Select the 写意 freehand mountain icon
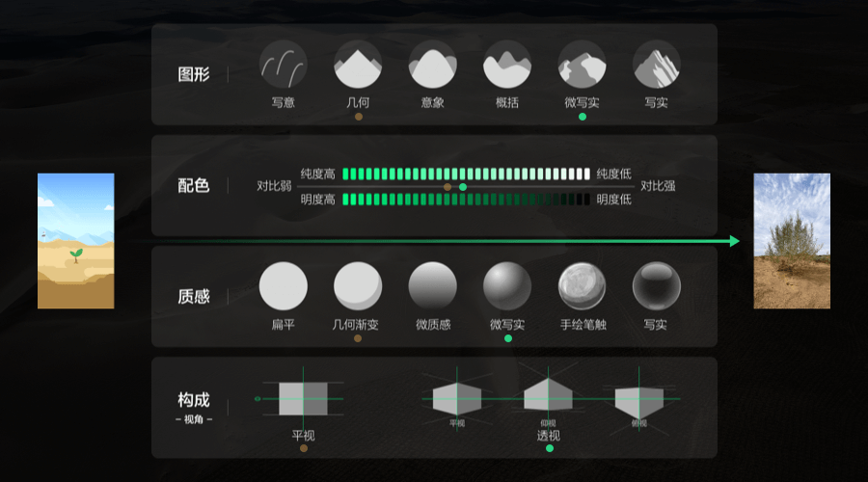 283,65
